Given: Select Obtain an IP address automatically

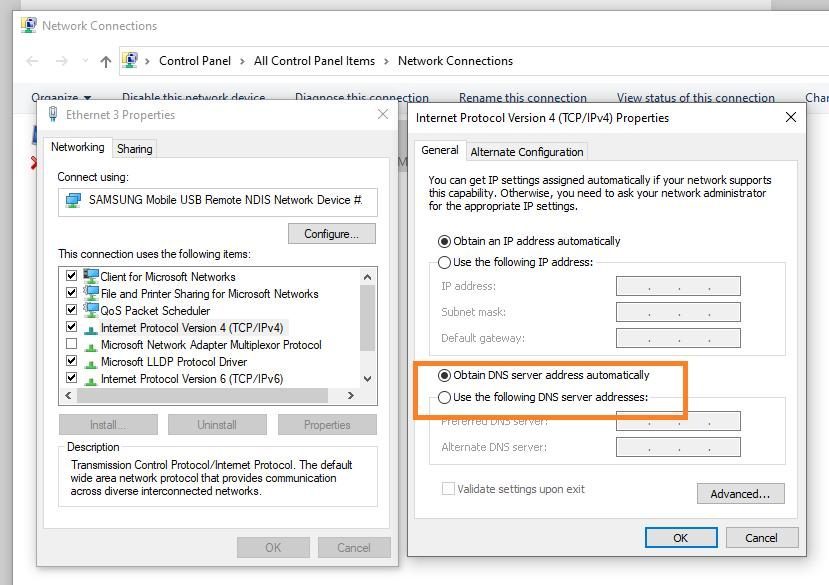Looking at the screenshot, I should point(529,241).
